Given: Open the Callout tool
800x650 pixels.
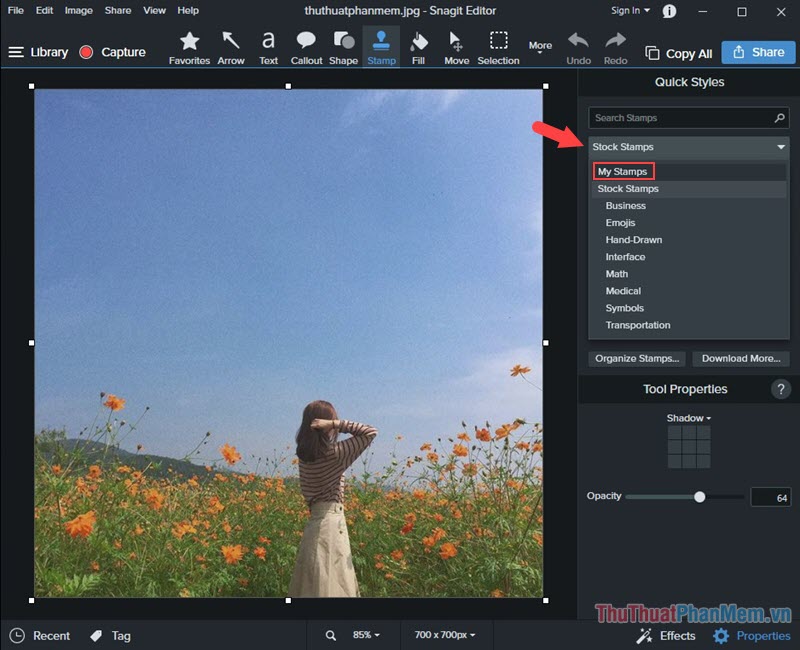Looking at the screenshot, I should click(x=306, y=45).
